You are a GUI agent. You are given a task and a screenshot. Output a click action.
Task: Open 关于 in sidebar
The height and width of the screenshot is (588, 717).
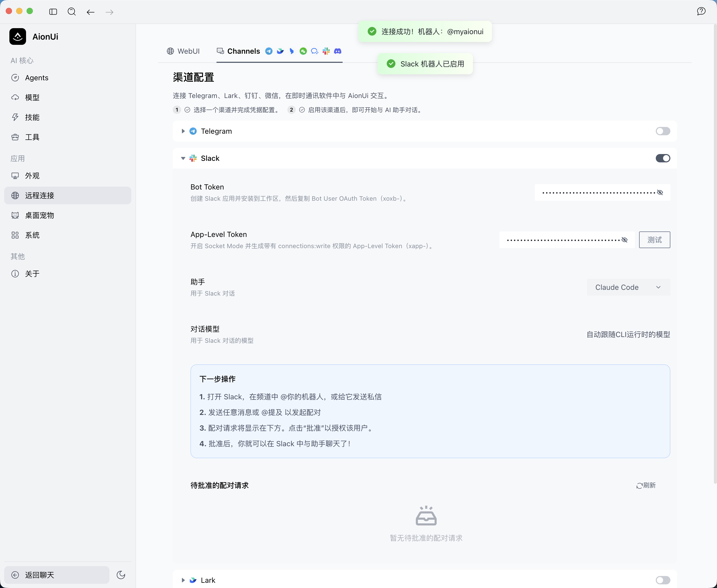coord(68,274)
